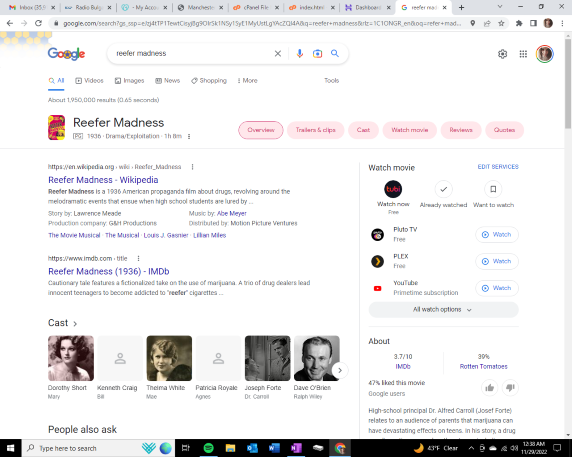Click the location icon in address bar
Screen dimensions: 572x457
472,23
